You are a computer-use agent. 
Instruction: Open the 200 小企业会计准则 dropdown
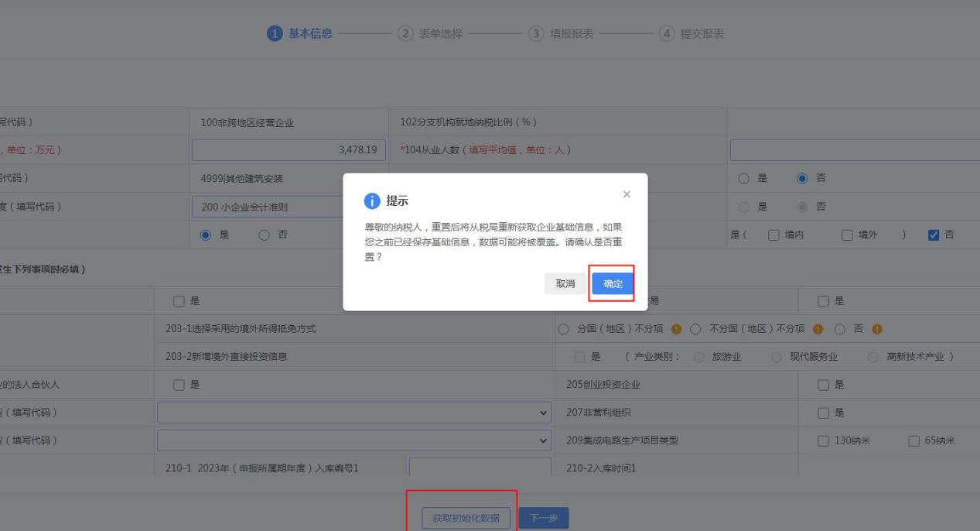(267, 207)
